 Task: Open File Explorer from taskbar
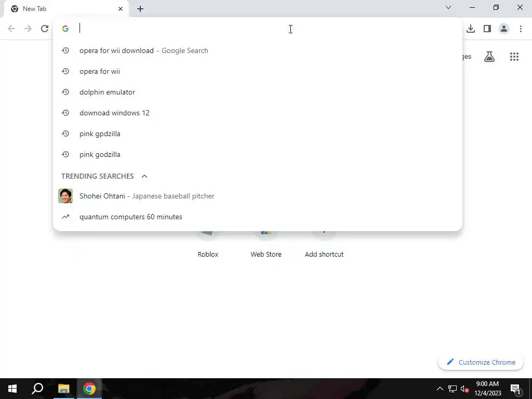tap(63, 389)
